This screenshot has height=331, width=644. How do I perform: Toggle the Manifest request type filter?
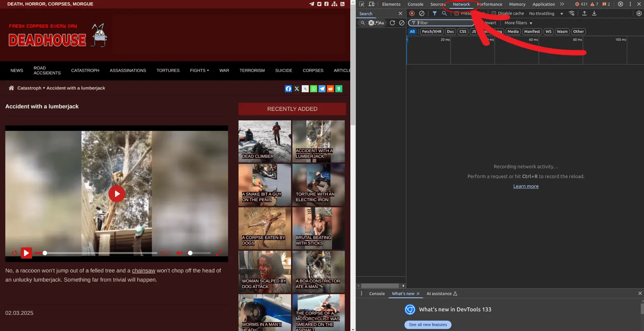[x=532, y=31]
